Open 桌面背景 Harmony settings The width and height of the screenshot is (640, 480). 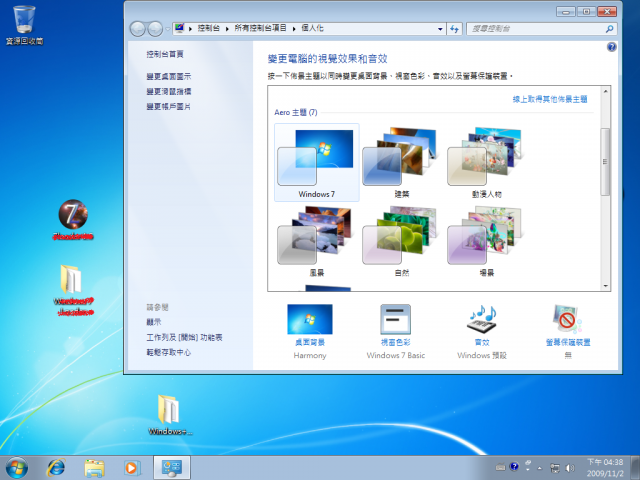coord(310,331)
